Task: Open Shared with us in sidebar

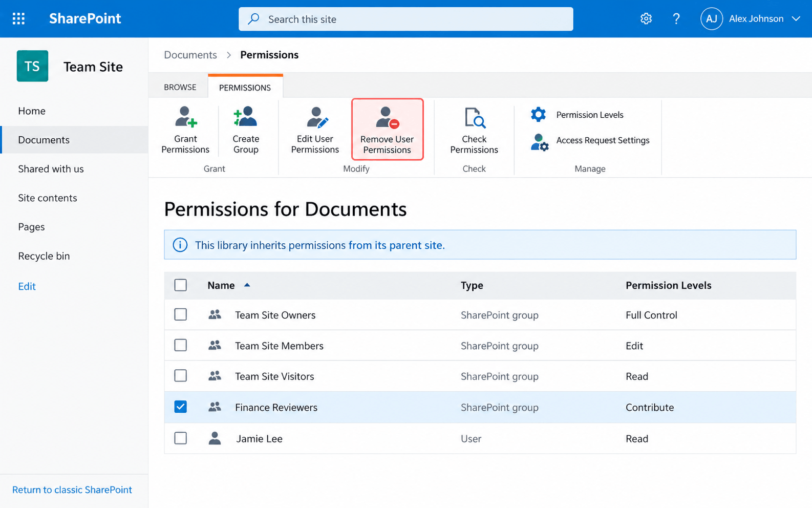Action: tap(51, 169)
